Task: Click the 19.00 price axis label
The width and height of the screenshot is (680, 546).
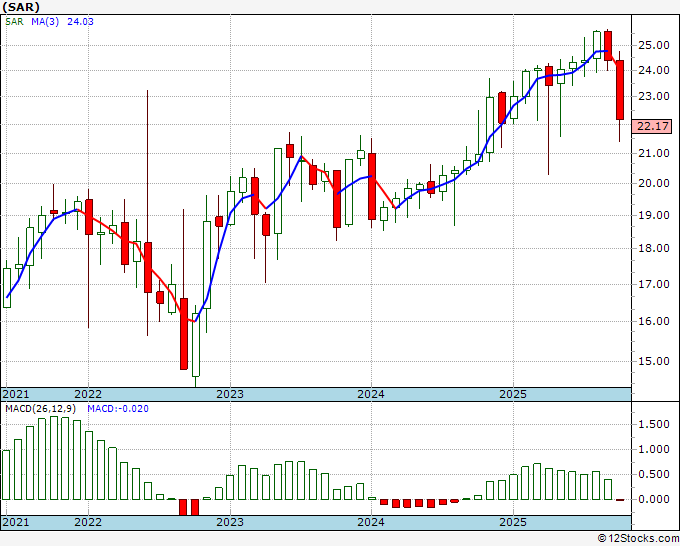Action: 654,215
